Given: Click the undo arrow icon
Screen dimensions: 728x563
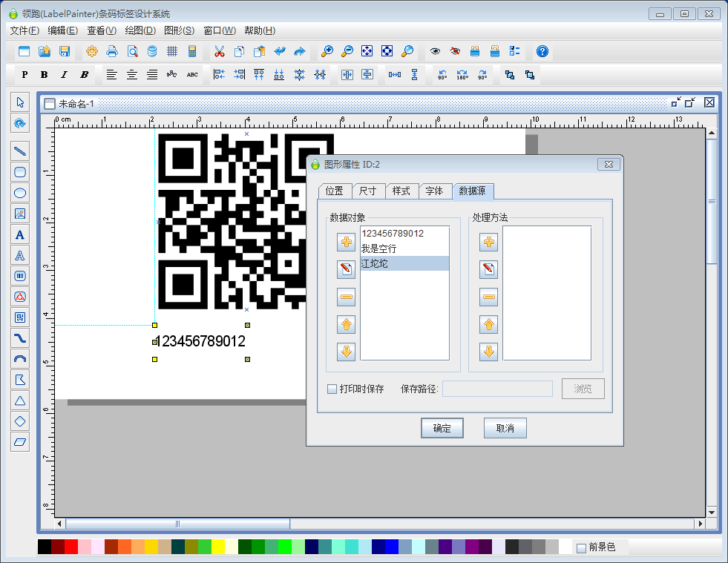Looking at the screenshot, I should pyautogui.click(x=280, y=51).
